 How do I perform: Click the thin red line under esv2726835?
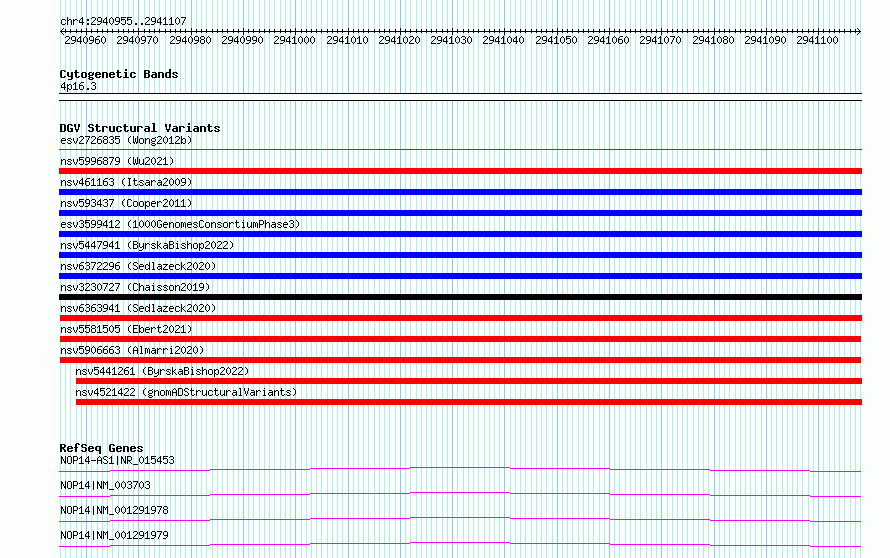point(460,150)
